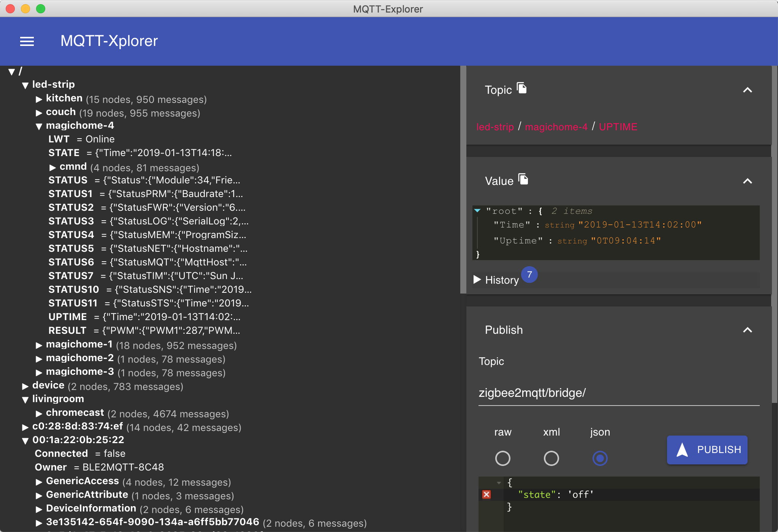Collapse the livingroom node
The width and height of the screenshot is (778, 532).
point(25,400)
